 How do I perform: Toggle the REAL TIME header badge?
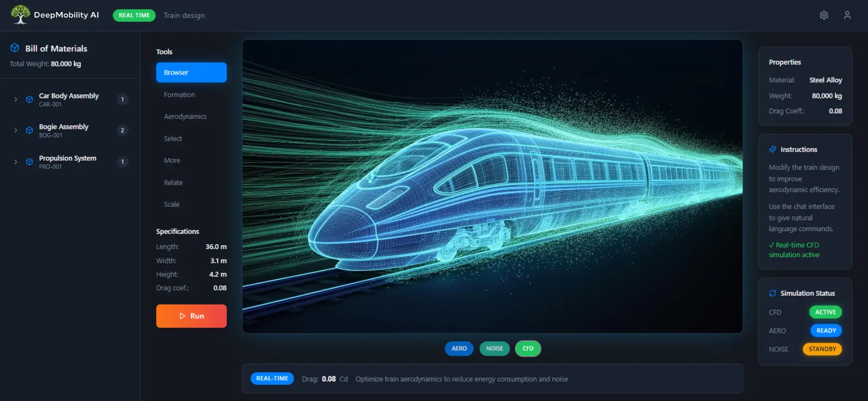pos(134,15)
